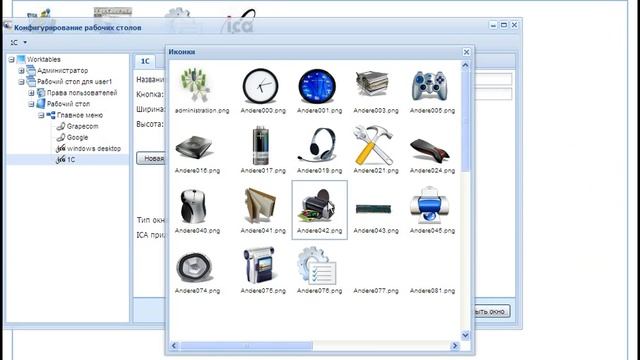Image resolution: width=640 pixels, height=360 pixels.
Task: Select the Grapecom tree item
Action: click(x=82, y=126)
